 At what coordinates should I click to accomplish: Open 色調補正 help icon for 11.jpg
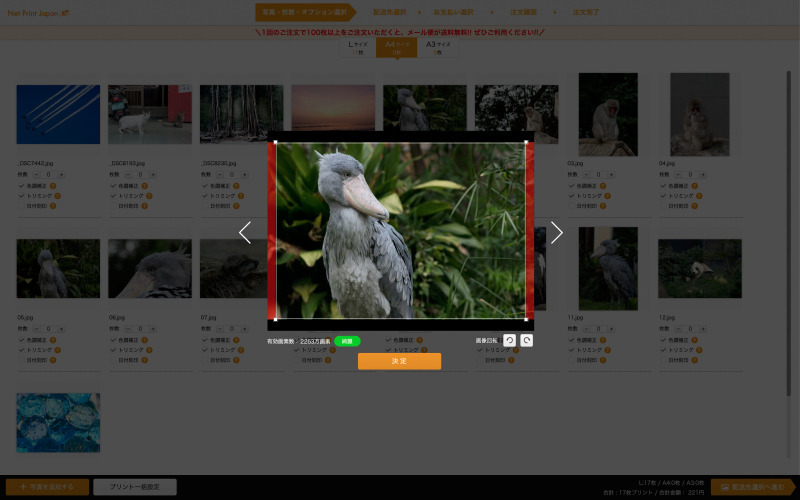(603, 340)
